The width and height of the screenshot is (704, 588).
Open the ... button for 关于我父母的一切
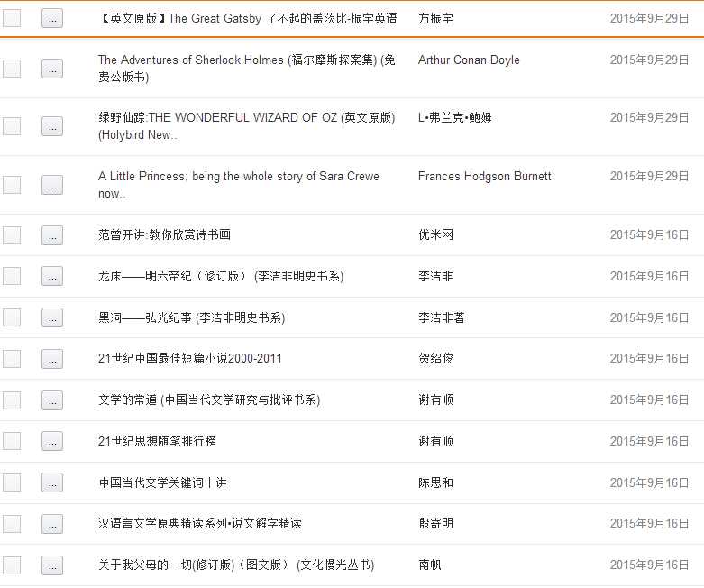click(x=52, y=565)
